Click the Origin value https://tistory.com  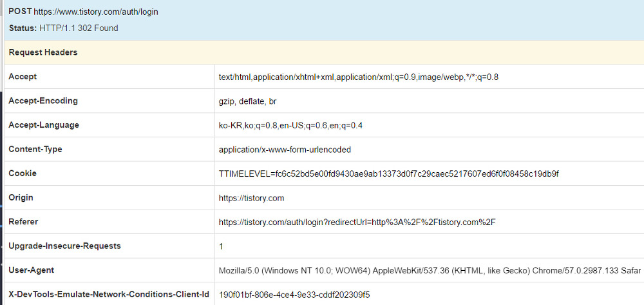click(x=251, y=198)
